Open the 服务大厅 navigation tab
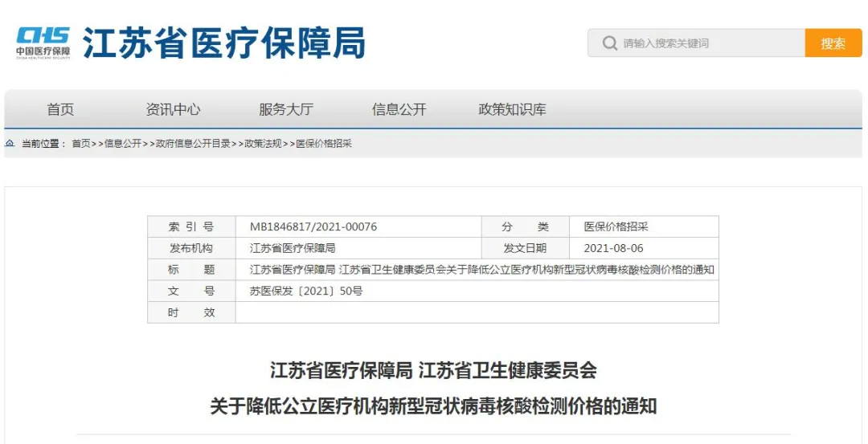 coord(286,109)
